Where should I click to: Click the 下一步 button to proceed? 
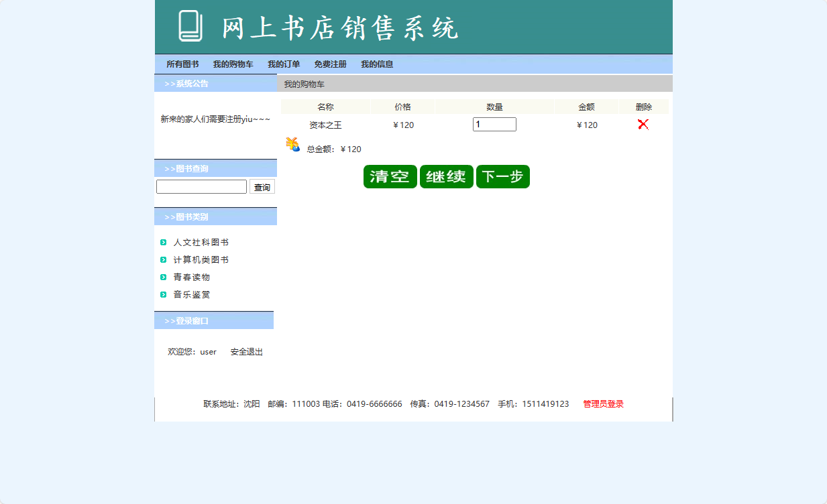coord(502,176)
